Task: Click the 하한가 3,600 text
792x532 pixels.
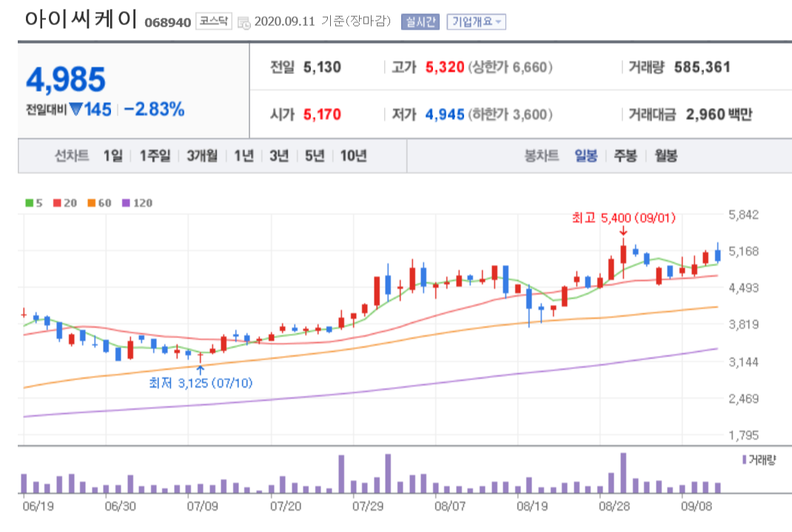Action: [510, 115]
